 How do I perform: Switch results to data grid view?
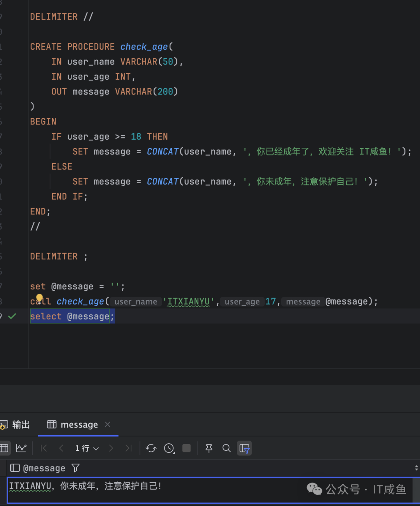tap(5, 448)
